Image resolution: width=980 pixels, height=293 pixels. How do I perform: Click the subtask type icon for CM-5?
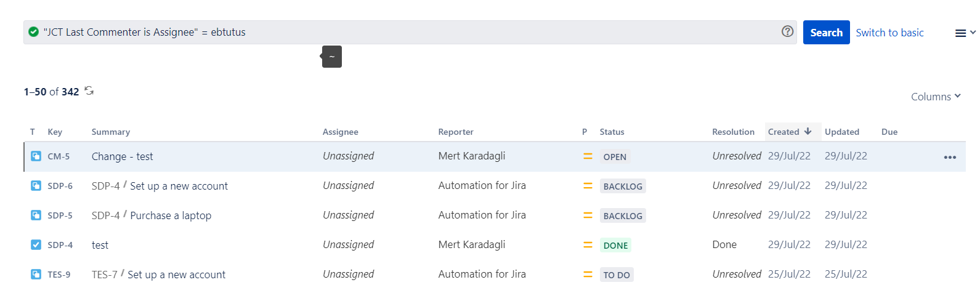click(x=36, y=156)
